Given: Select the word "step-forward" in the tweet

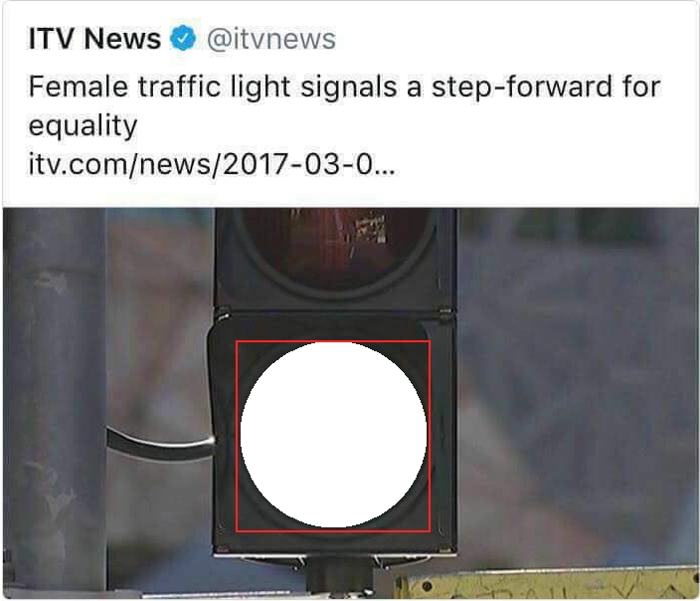Looking at the screenshot, I should 522,87.
